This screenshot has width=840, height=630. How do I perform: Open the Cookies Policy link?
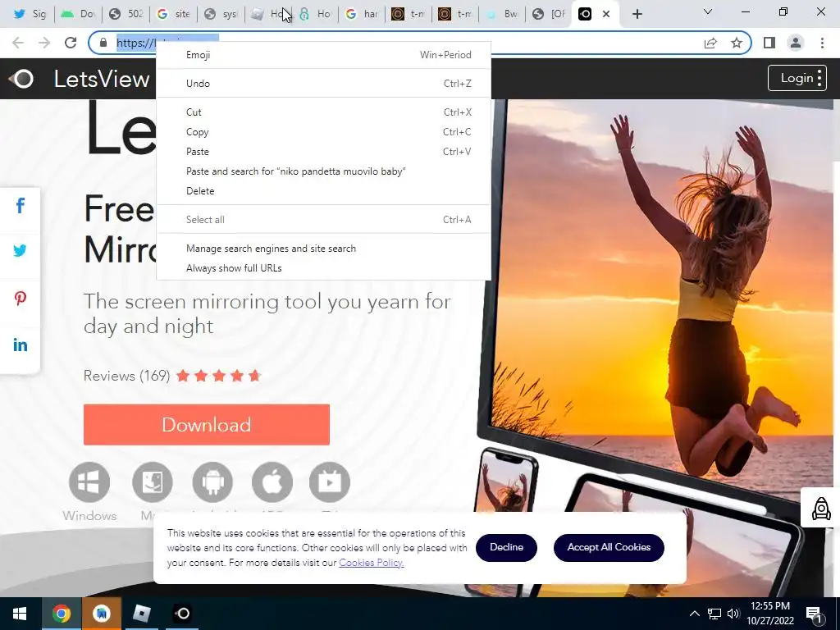click(372, 563)
